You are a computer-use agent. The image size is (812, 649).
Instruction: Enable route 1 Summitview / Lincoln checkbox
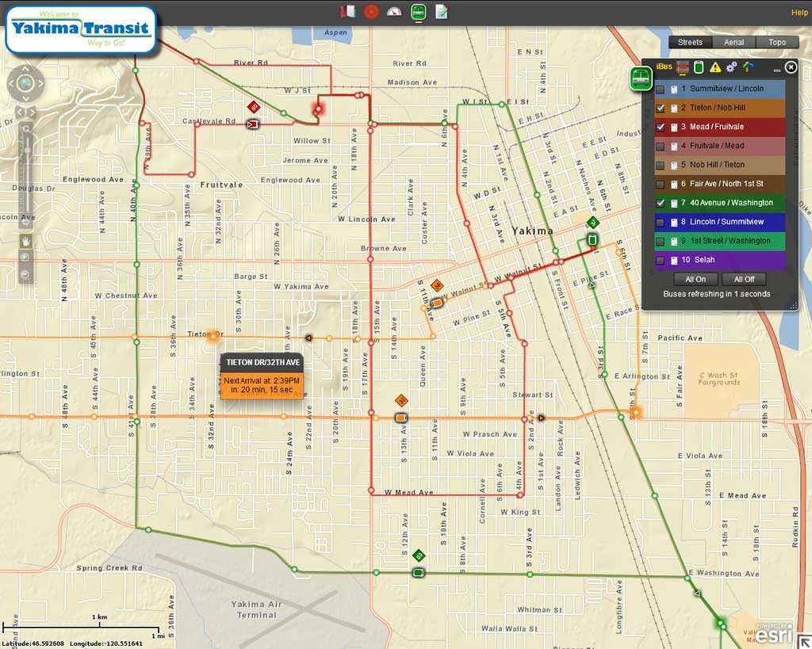pyautogui.click(x=661, y=90)
